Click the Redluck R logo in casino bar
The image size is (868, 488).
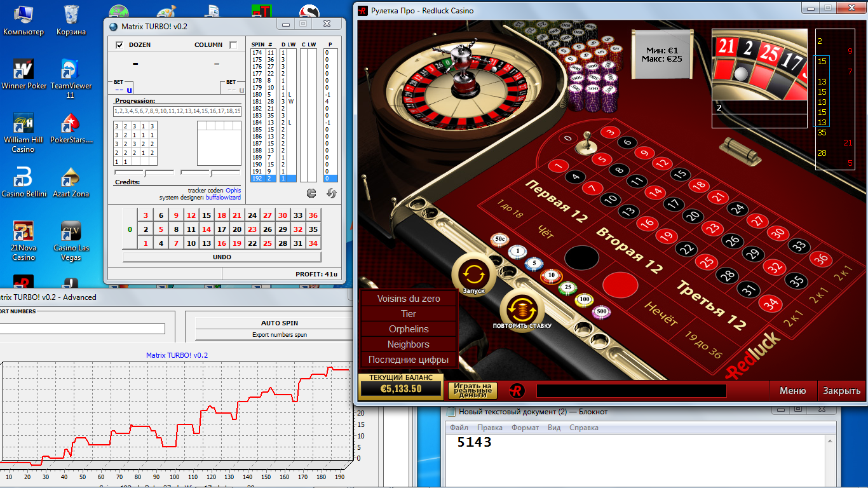pyautogui.click(x=517, y=391)
